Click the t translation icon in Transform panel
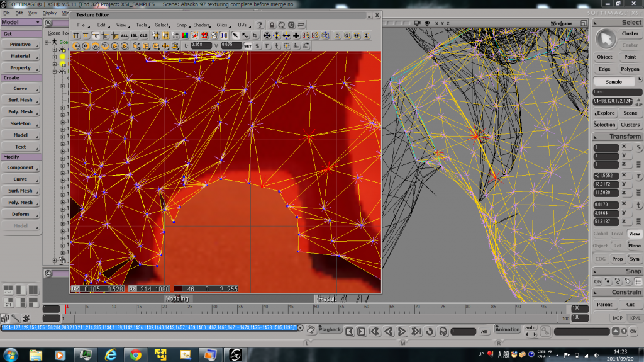The height and width of the screenshot is (362, 644). click(x=639, y=205)
